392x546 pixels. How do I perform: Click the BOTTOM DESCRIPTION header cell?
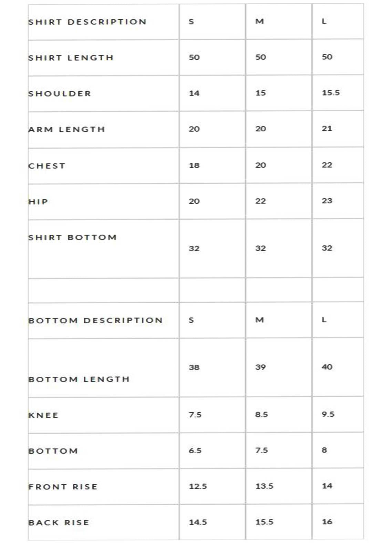pyautogui.click(x=95, y=321)
